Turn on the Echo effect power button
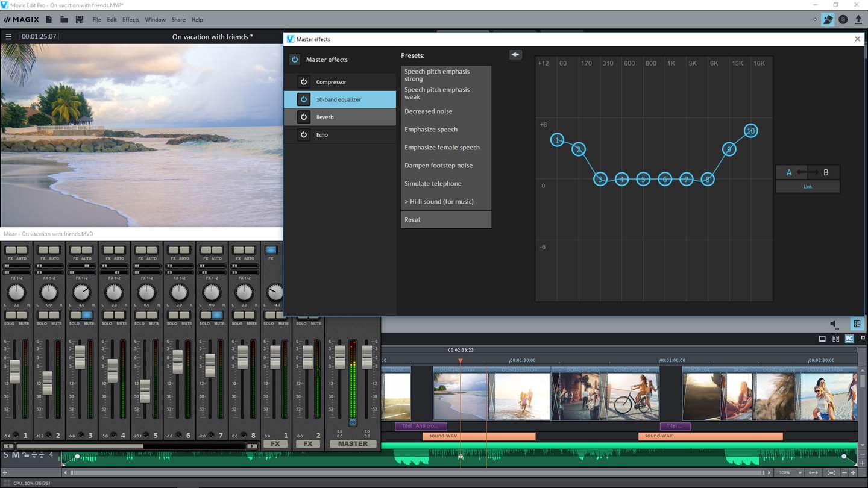The image size is (868, 488). (304, 135)
